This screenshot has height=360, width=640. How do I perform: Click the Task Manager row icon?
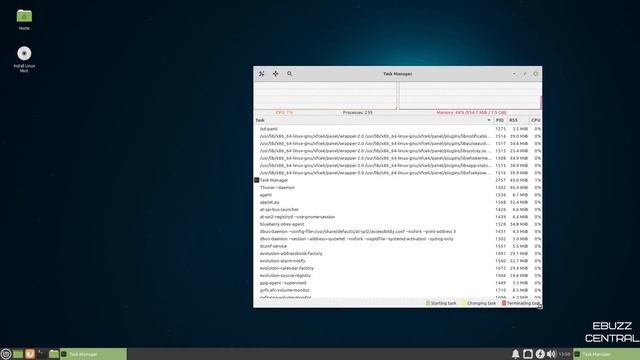(257, 180)
